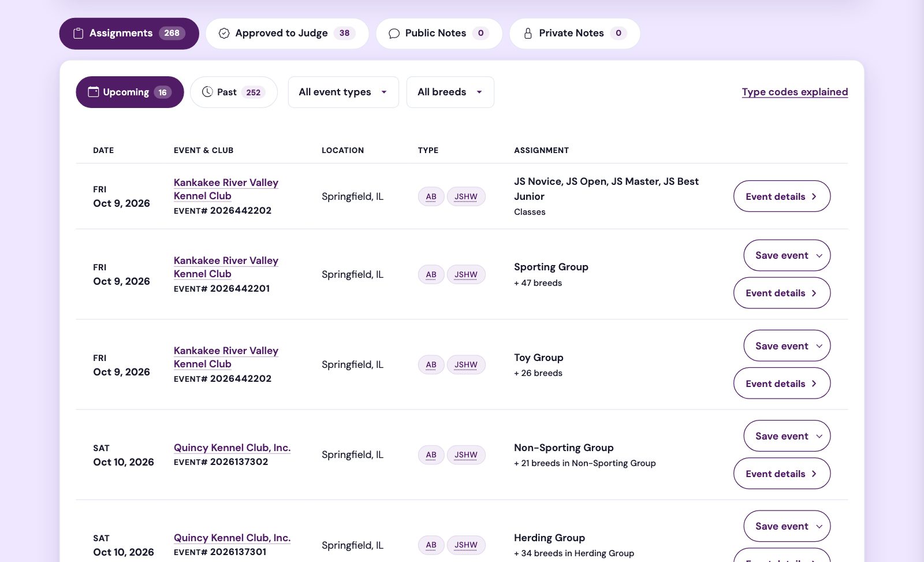Click the speech bubble icon on Public Notes
Screen dimensions: 924x562
(394, 34)
